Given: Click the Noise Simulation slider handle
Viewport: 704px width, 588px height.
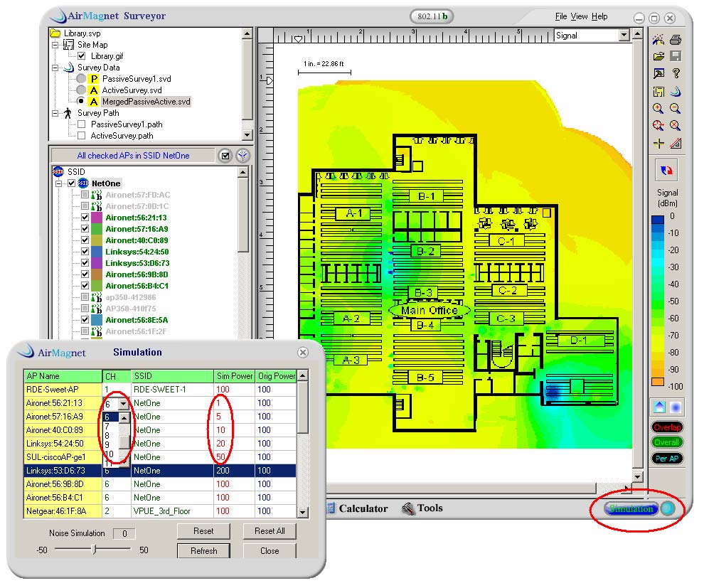Looking at the screenshot, I should pyautogui.click(x=94, y=549).
